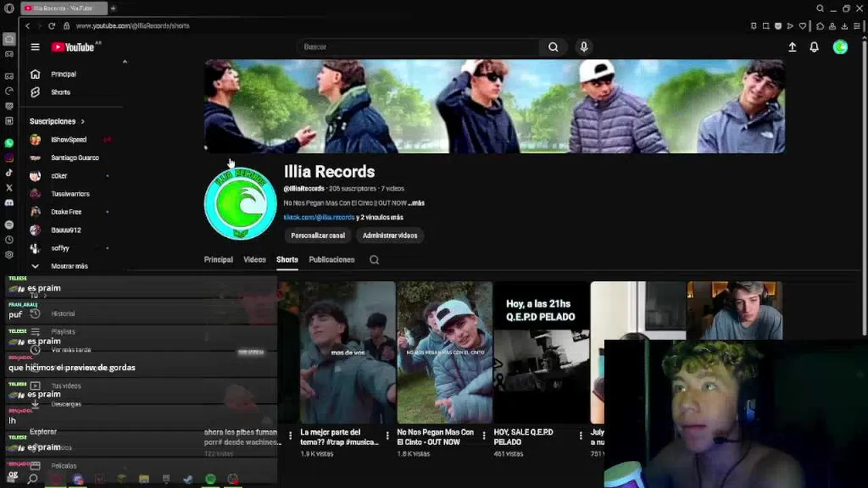Open options for 'No Nos Pegan Mas' short

click(x=484, y=436)
